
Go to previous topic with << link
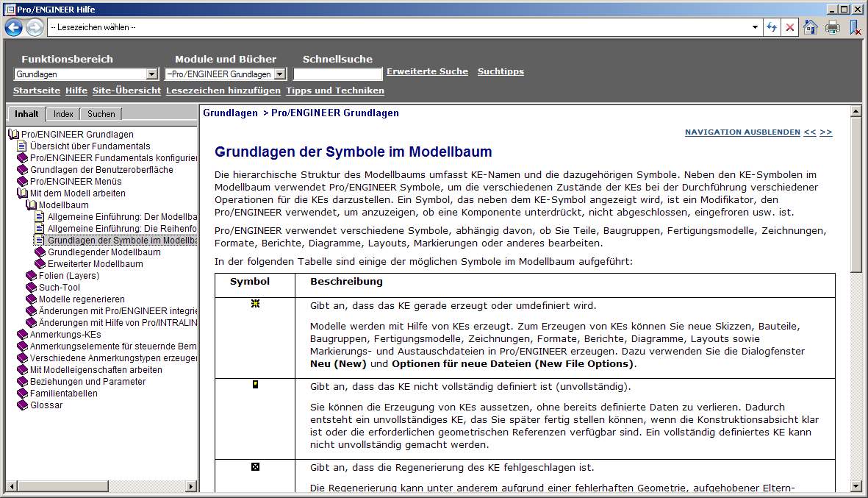(810, 132)
